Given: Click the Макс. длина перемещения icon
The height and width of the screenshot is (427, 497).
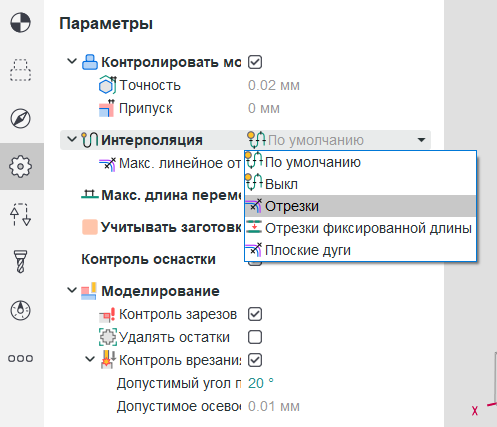Looking at the screenshot, I should pyautogui.click(x=90, y=195).
